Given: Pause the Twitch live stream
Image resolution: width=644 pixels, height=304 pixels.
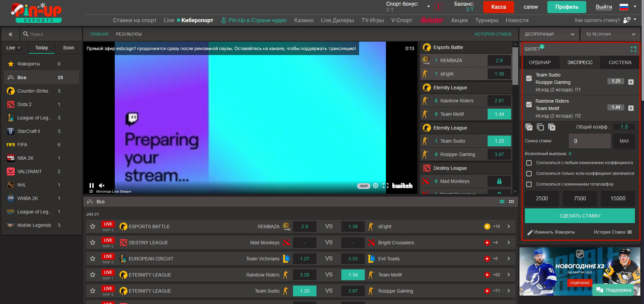Looking at the screenshot, I should point(91,186).
